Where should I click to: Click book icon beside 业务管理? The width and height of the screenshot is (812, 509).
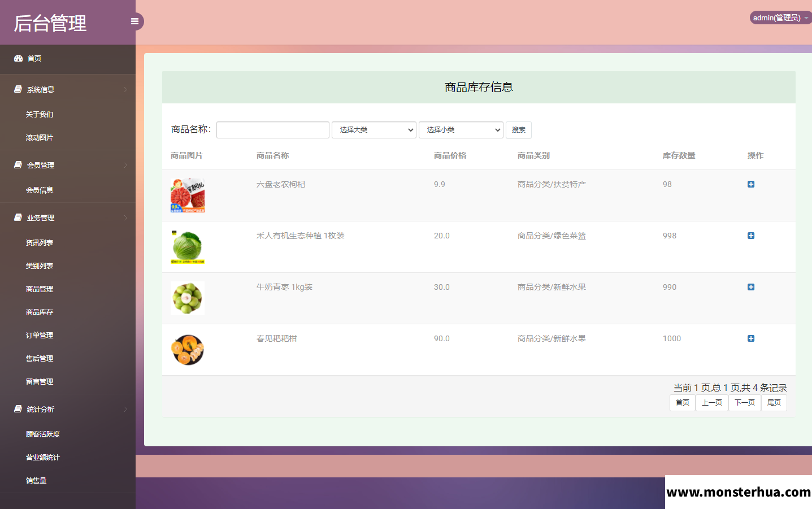(18, 217)
